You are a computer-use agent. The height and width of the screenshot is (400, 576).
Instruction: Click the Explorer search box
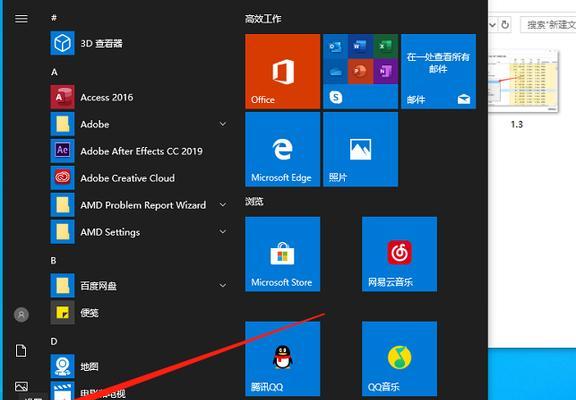click(548, 25)
